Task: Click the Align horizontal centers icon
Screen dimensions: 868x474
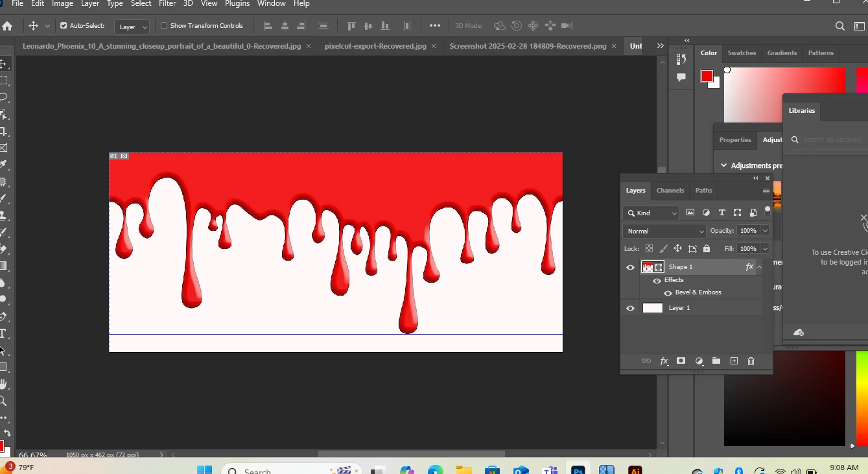Action: click(x=285, y=26)
